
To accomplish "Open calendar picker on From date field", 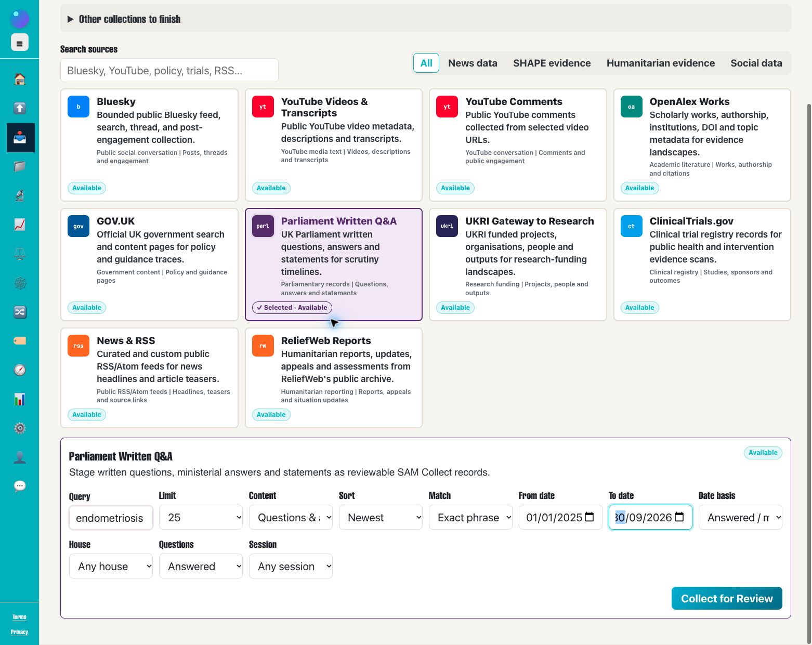I will (589, 517).
